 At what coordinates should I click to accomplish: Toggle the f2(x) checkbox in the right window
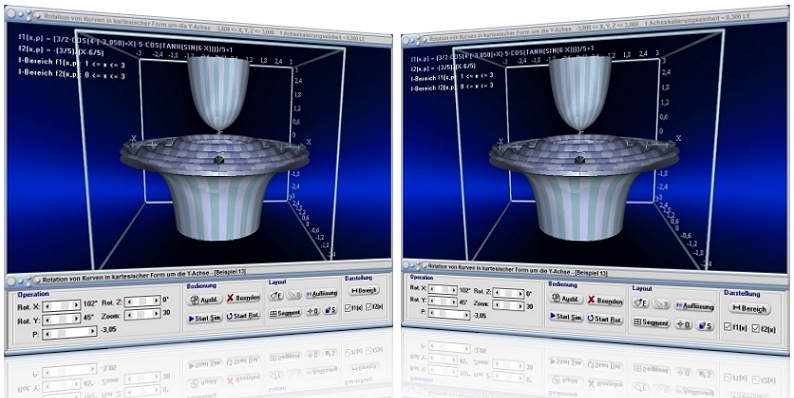756,329
